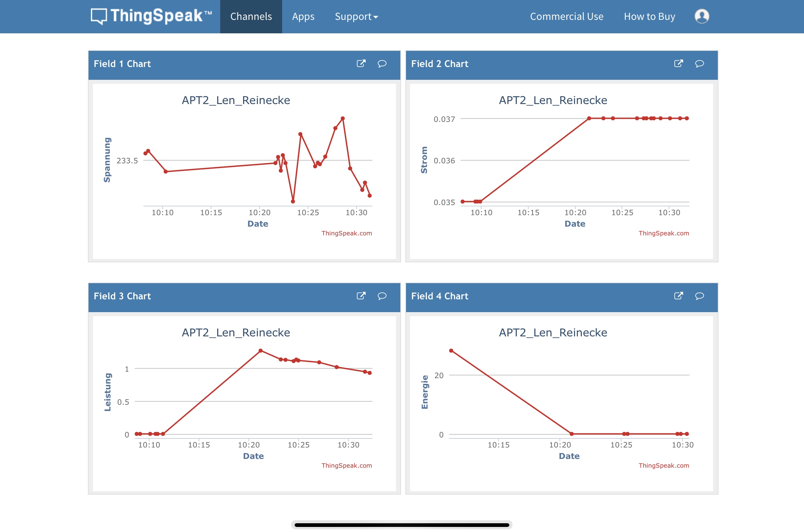Click the ThingSpeak logo
Screen dimensions: 804x532
151,16
